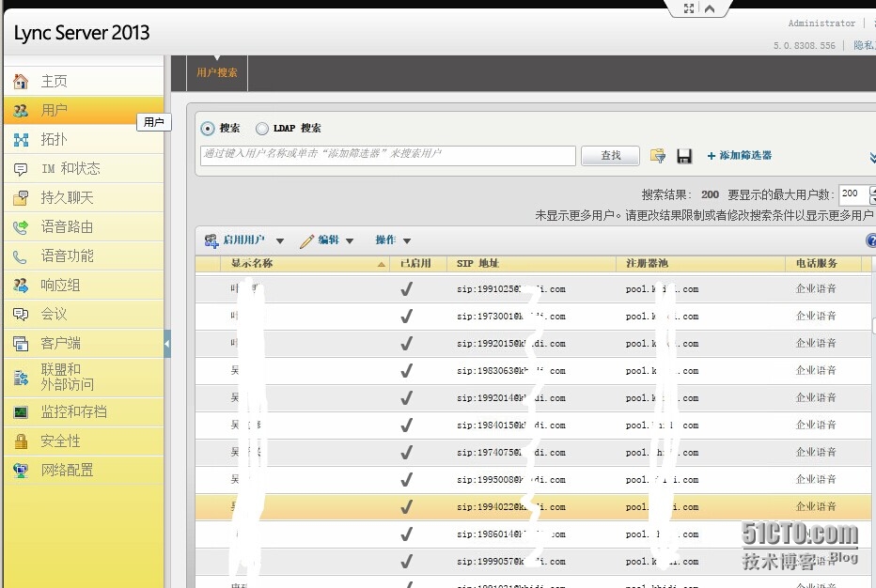Click the open saved query folder icon
This screenshot has width=876, height=588.
[658, 156]
